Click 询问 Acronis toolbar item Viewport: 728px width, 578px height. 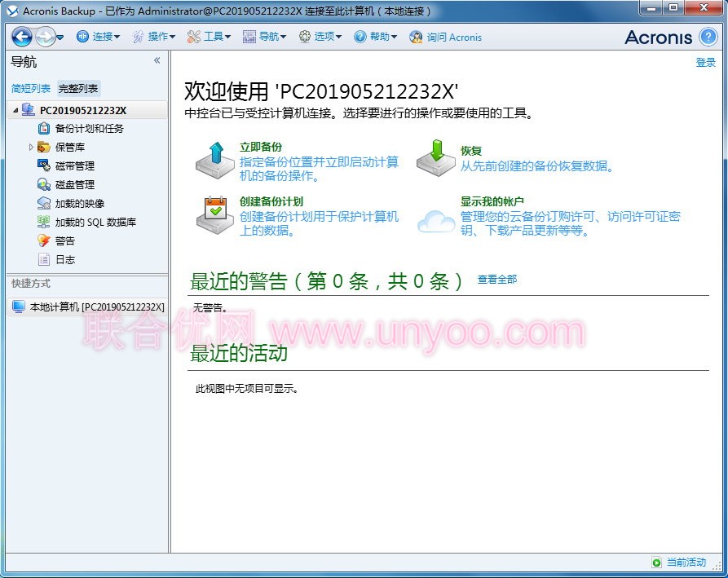click(x=446, y=37)
